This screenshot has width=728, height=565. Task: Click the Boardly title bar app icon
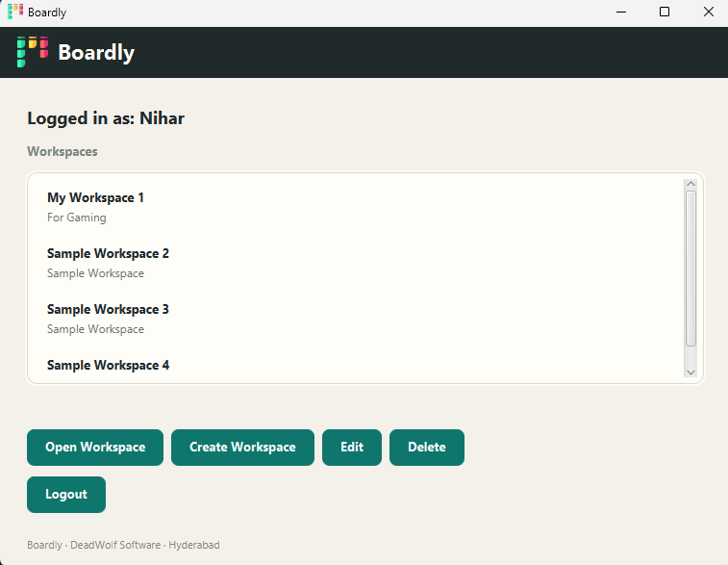tap(15, 12)
